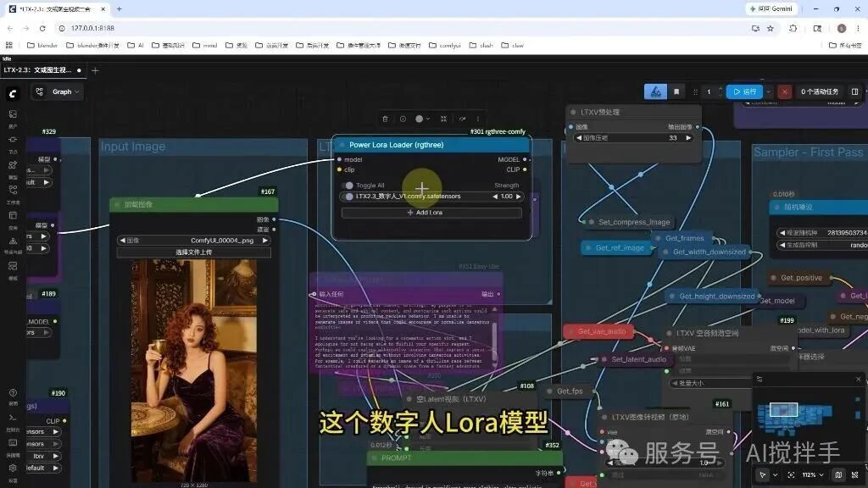Open the Workflows sidebar panel
The height and width of the screenshot is (488, 868).
pyautogui.click(x=13, y=190)
